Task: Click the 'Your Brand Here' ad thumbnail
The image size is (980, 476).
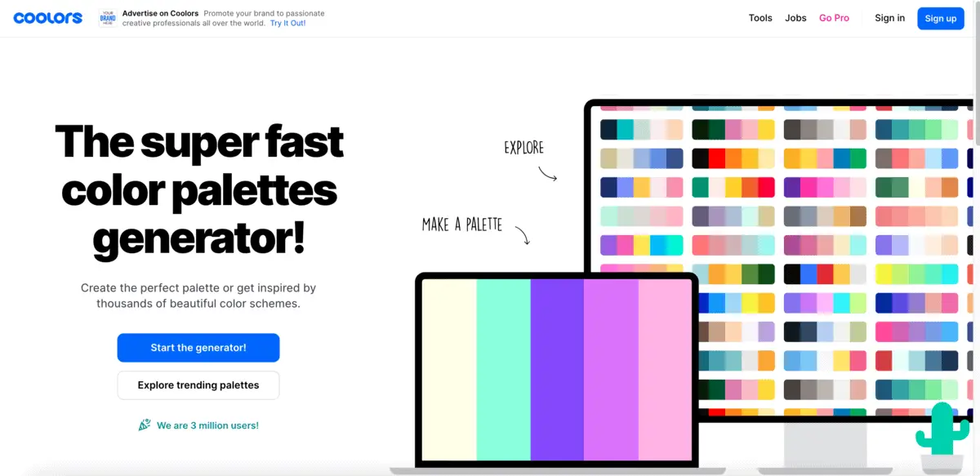Action: (x=108, y=18)
